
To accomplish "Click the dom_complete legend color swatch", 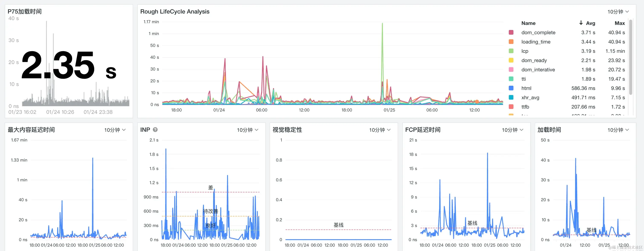I will click(x=511, y=33).
